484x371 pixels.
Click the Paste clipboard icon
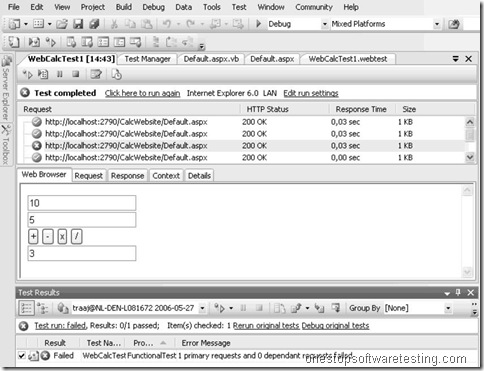147,24
